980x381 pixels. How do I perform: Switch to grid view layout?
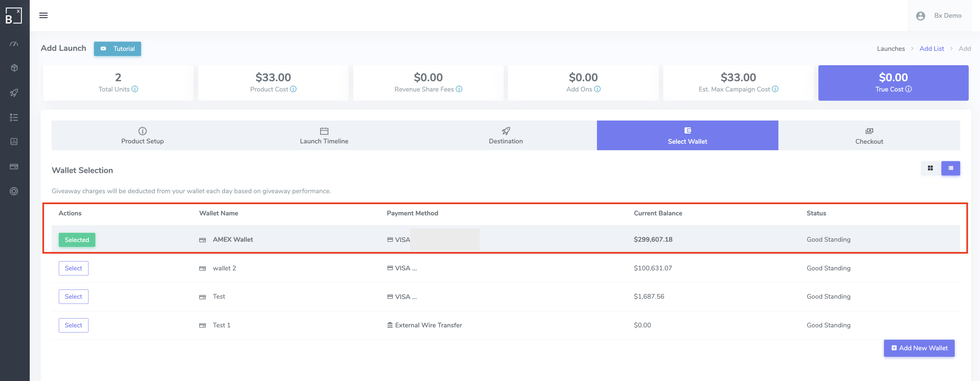click(x=930, y=168)
